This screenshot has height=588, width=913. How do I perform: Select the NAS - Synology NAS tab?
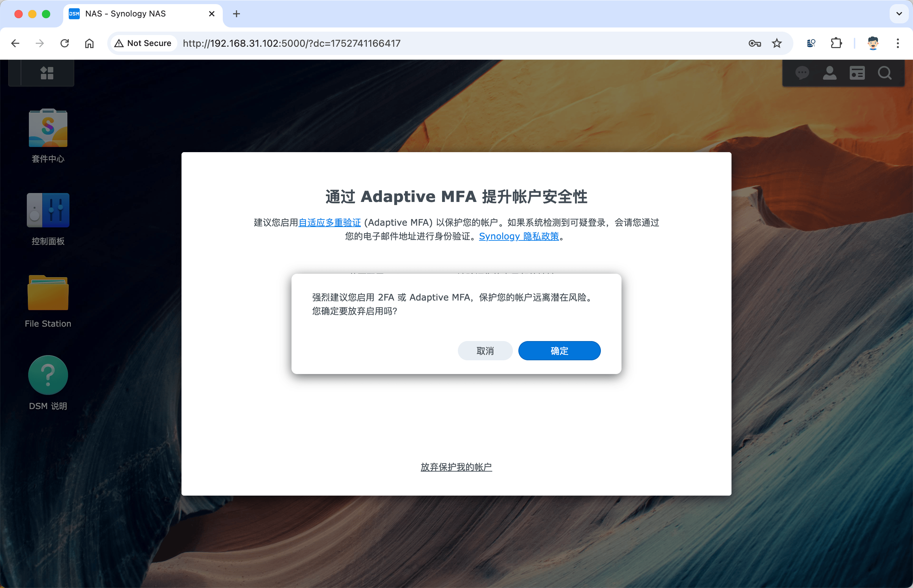(143, 14)
